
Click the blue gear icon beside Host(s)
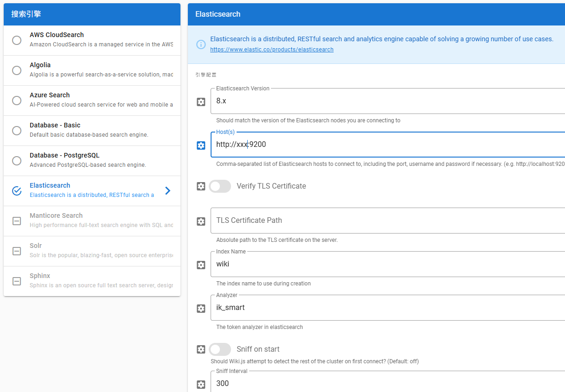coord(201,145)
